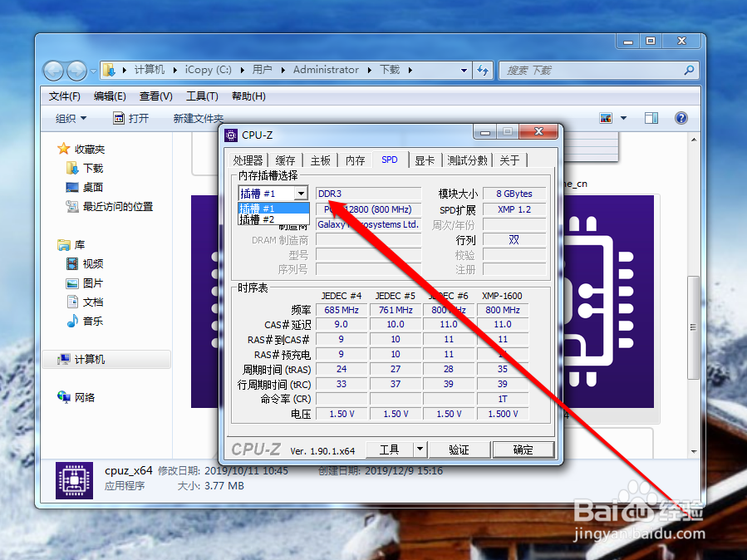Click the 计算机 breadcrumb in address bar
The image size is (747, 560).
click(x=149, y=70)
